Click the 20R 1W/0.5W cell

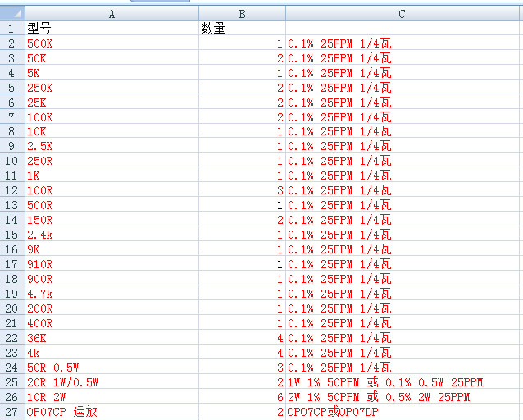(x=111, y=382)
